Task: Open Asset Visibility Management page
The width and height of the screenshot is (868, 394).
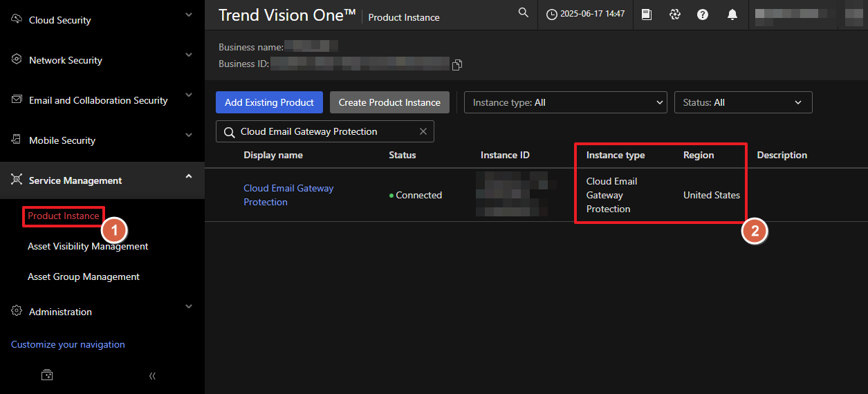Action: coord(88,246)
